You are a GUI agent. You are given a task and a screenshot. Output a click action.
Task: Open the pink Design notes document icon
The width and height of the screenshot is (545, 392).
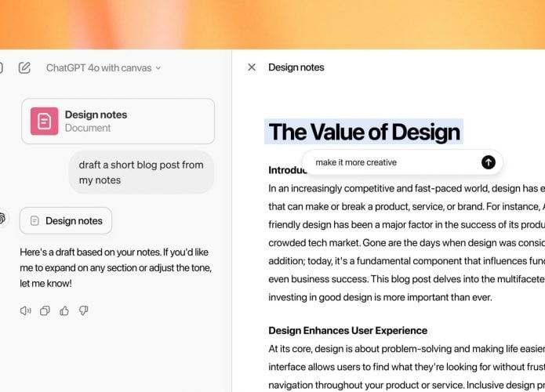tap(45, 121)
